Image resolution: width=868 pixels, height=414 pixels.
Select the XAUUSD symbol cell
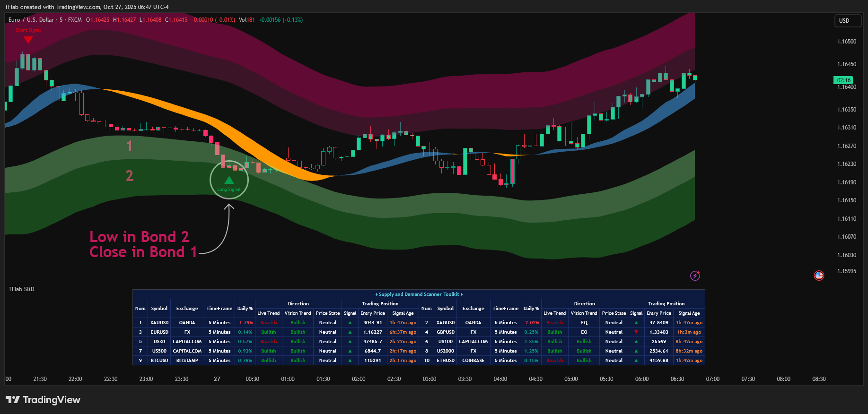coord(159,323)
